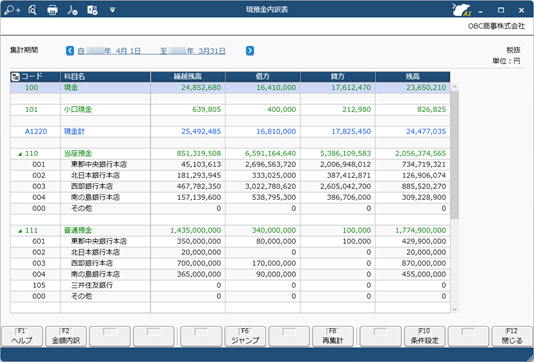
Task: Click the 残高 column header
Action: coord(412,77)
